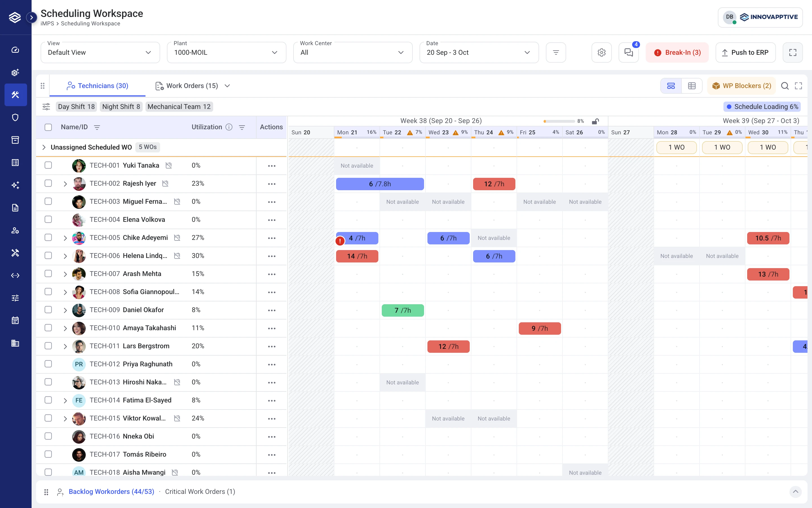Open the View dropdown Default View
Viewport: 812px width, 508px height.
point(100,52)
